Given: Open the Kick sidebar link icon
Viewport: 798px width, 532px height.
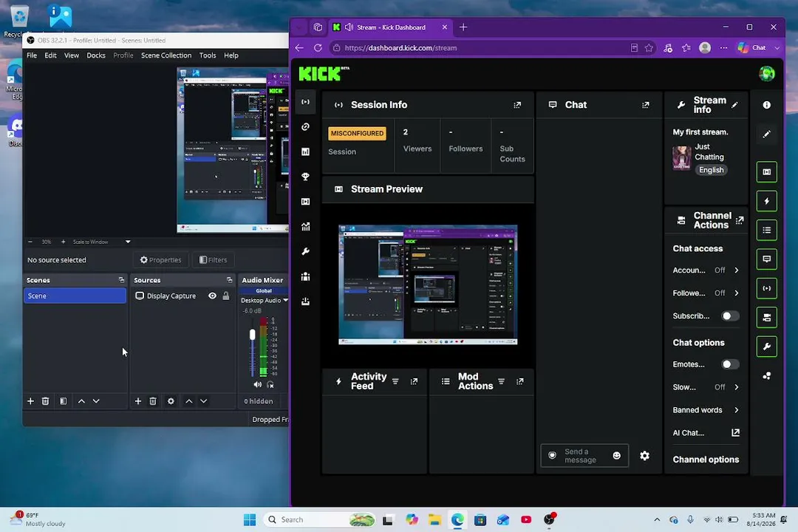Looking at the screenshot, I should 305,127.
